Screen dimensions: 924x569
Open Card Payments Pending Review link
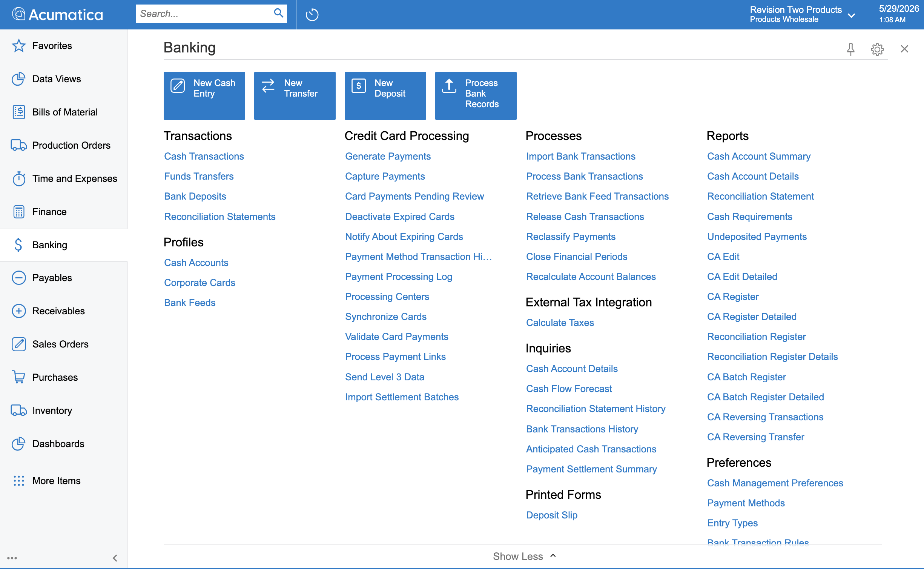click(x=414, y=196)
